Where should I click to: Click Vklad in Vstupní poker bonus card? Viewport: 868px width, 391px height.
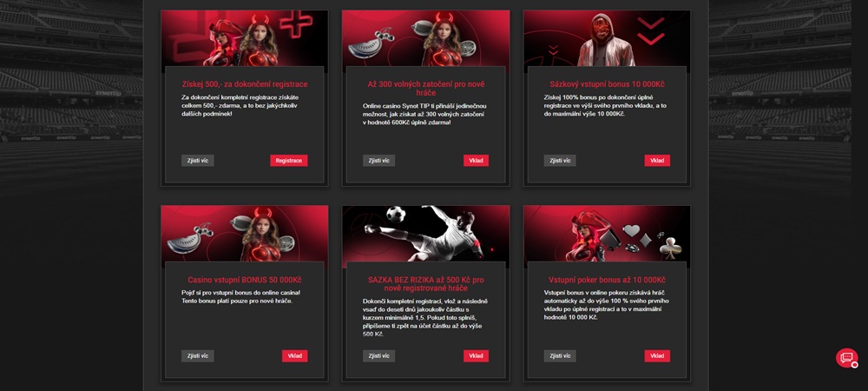657,356
